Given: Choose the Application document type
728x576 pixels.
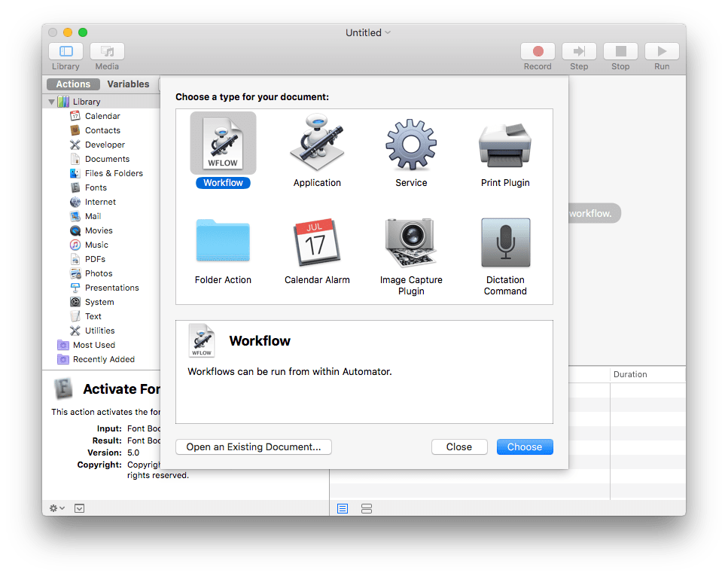Looking at the screenshot, I should point(317,143).
